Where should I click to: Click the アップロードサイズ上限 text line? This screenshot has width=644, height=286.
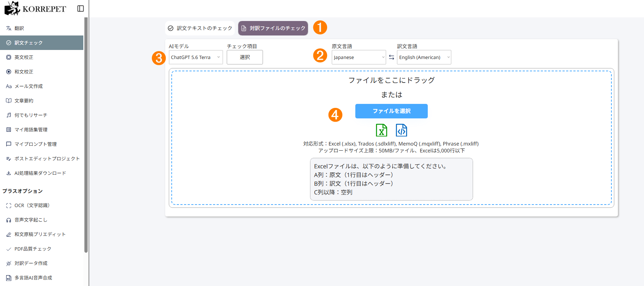(392, 151)
